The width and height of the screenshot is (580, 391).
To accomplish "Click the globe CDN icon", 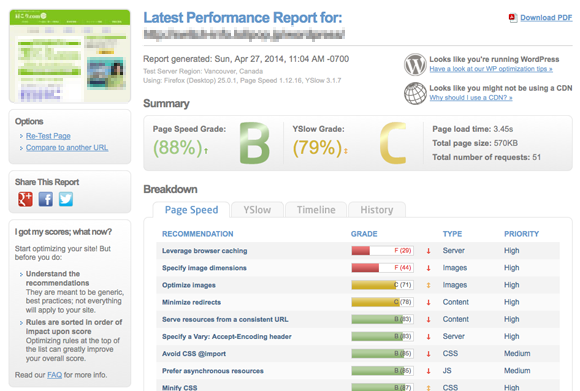I will point(415,93).
